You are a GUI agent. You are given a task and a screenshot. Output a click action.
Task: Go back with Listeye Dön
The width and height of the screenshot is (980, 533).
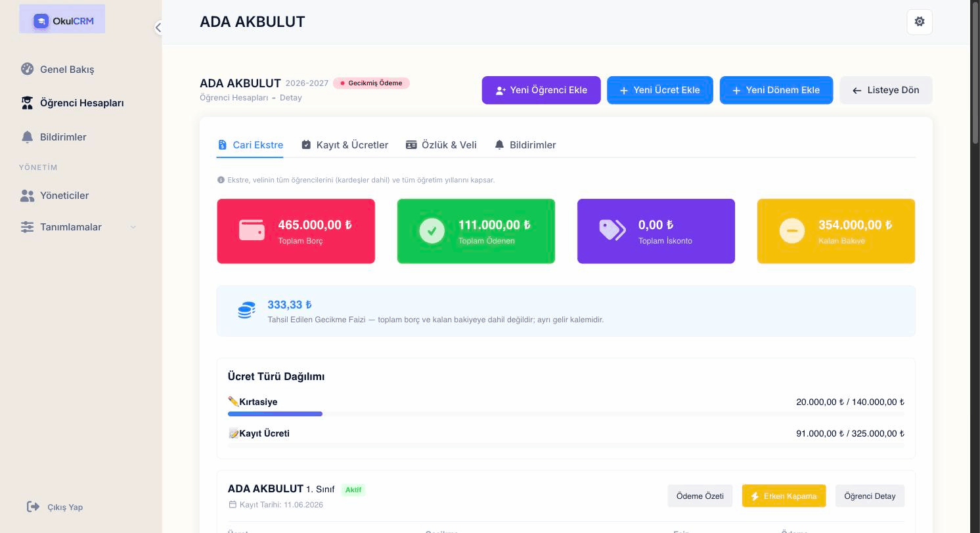coord(885,90)
